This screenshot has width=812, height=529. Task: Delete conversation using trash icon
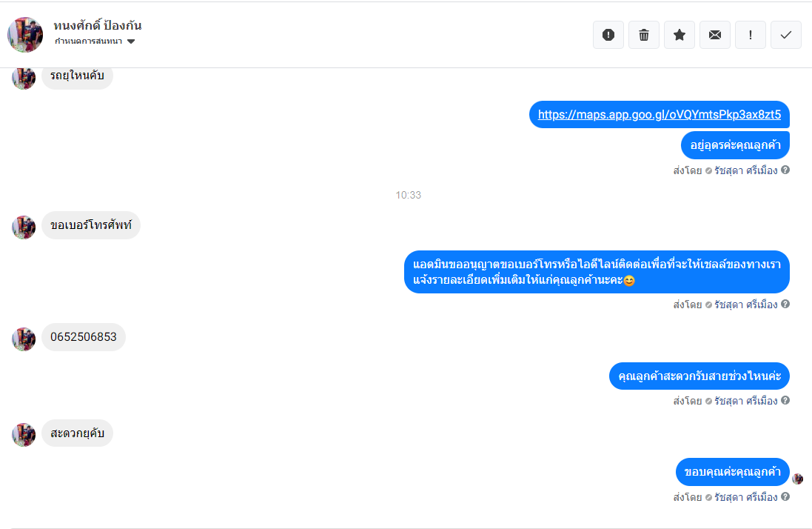[x=644, y=35]
